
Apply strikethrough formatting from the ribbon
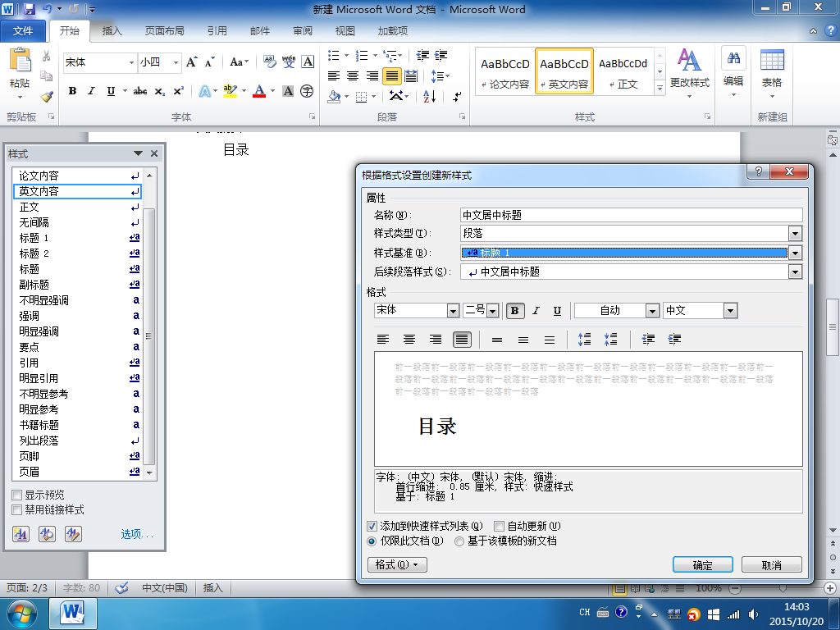(140, 91)
